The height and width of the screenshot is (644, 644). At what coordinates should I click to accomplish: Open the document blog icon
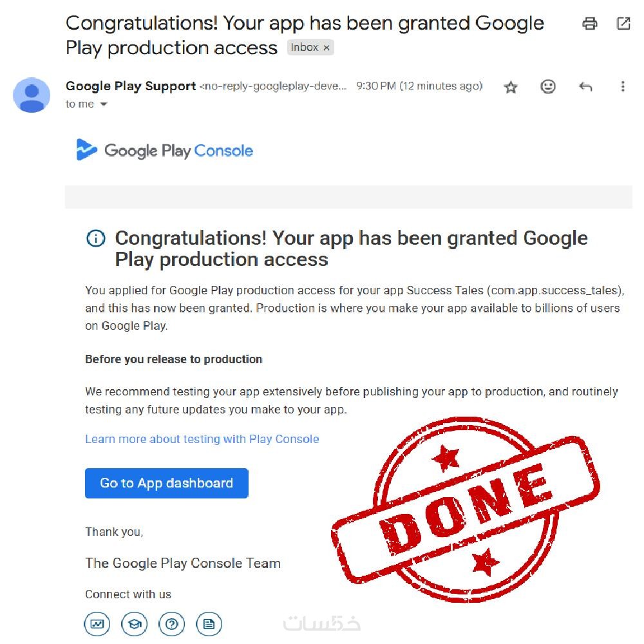click(209, 623)
